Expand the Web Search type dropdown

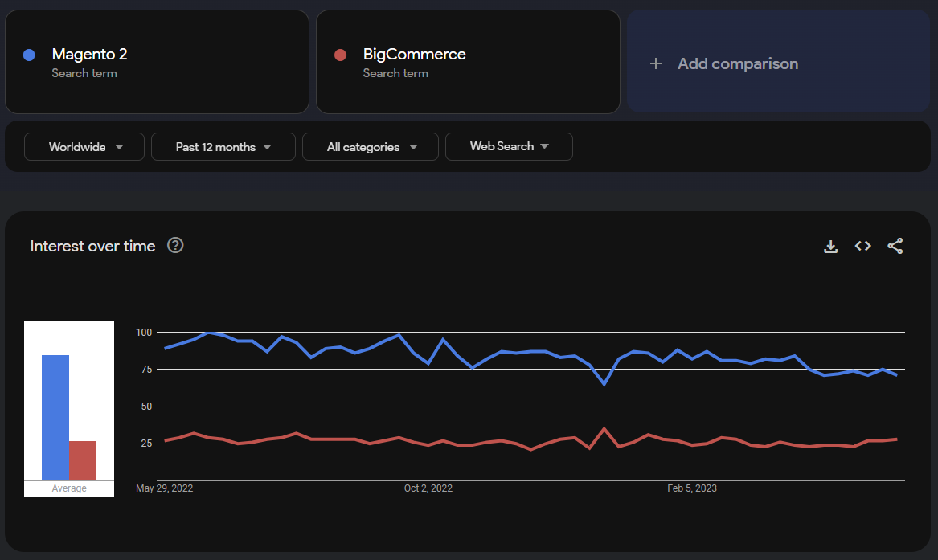[x=509, y=146]
